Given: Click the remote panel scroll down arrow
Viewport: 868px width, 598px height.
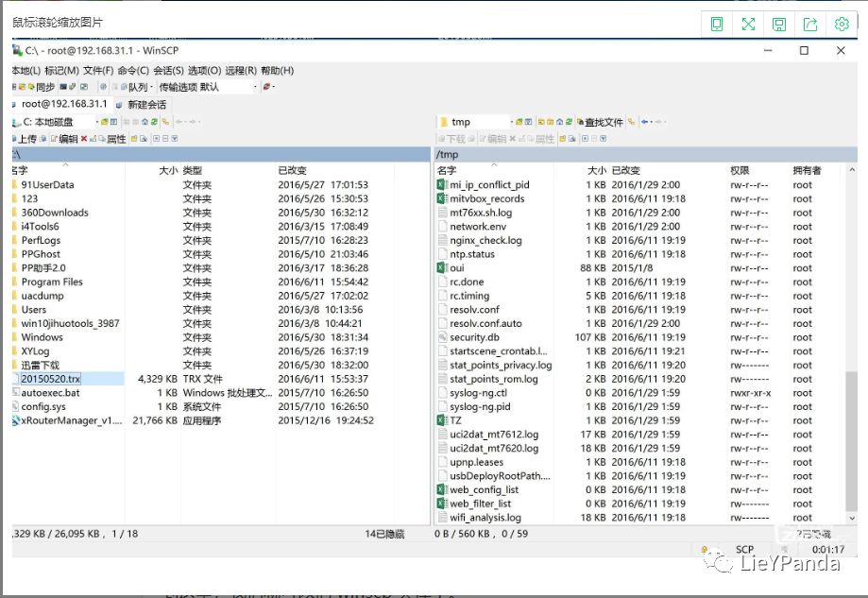Looking at the screenshot, I should [x=852, y=519].
